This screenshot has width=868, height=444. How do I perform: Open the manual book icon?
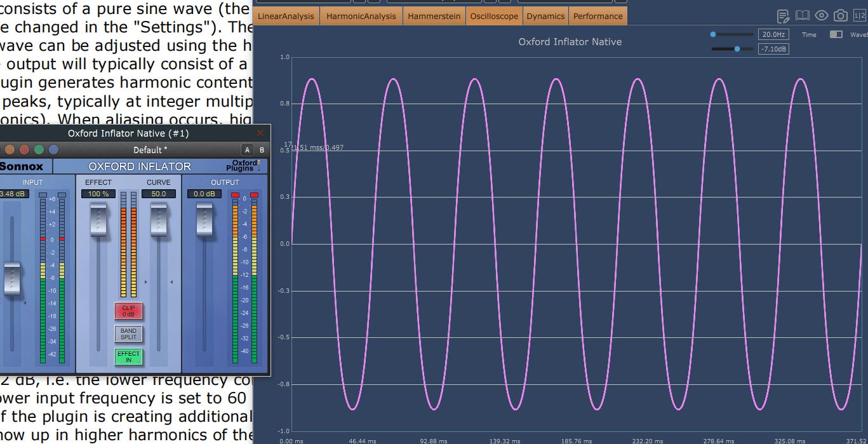(x=803, y=16)
